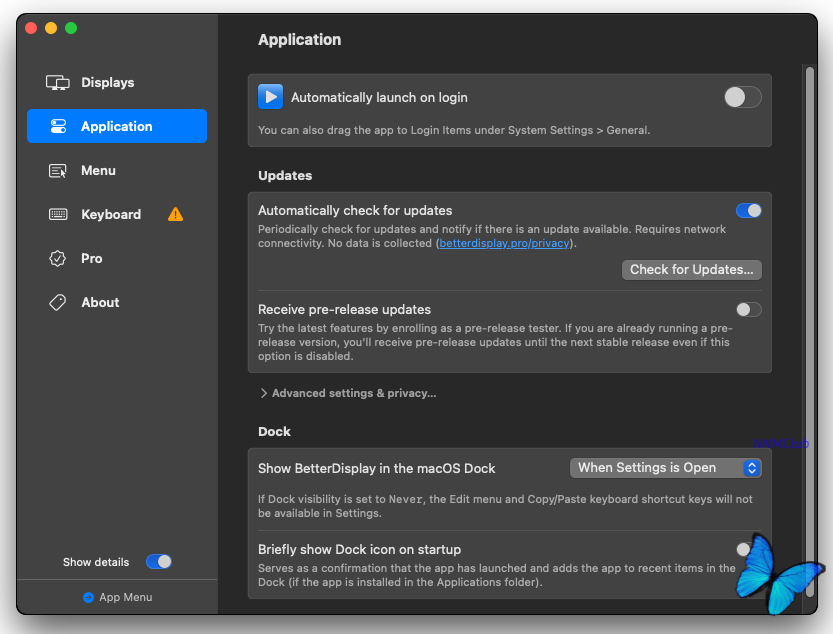833x634 pixels.
Task: Open the Dock visibility dropdown 'When Settings is Open'
Action: [x=665, y=468]
